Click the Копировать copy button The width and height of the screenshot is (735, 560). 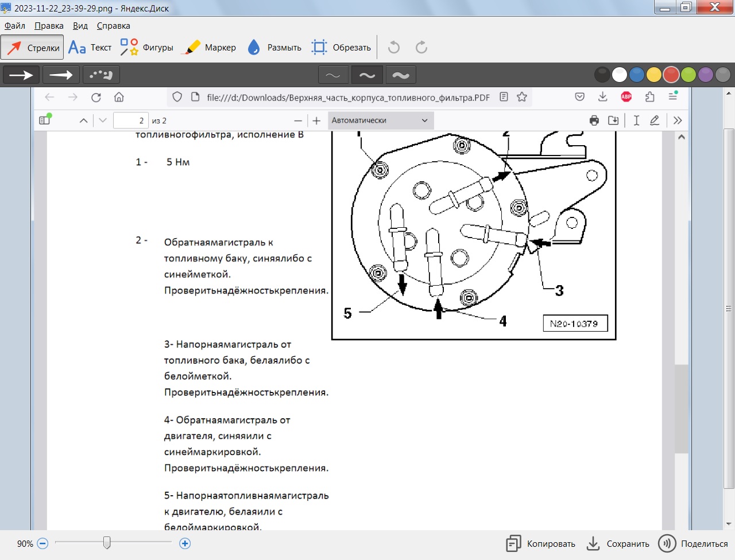coord(540,544)
